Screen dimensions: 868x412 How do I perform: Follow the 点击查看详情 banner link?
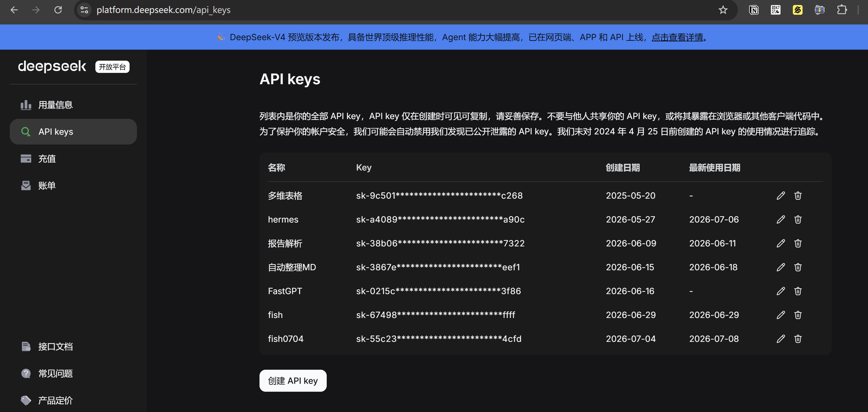point(677,37)
